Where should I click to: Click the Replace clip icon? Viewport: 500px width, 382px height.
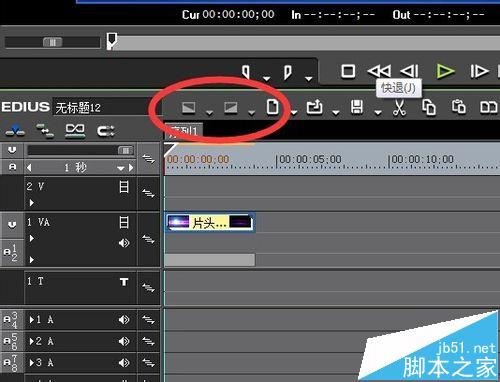[x=488, y=107]
